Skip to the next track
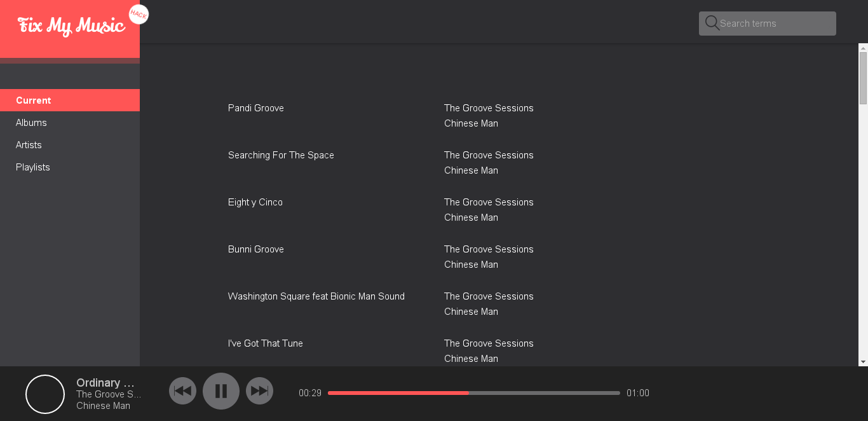868x421 pixels. point(259,390)
